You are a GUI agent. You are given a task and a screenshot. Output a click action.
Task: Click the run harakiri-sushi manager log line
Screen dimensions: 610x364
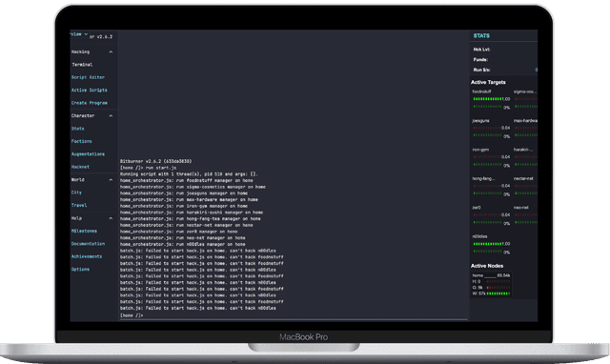pos(192,212)
